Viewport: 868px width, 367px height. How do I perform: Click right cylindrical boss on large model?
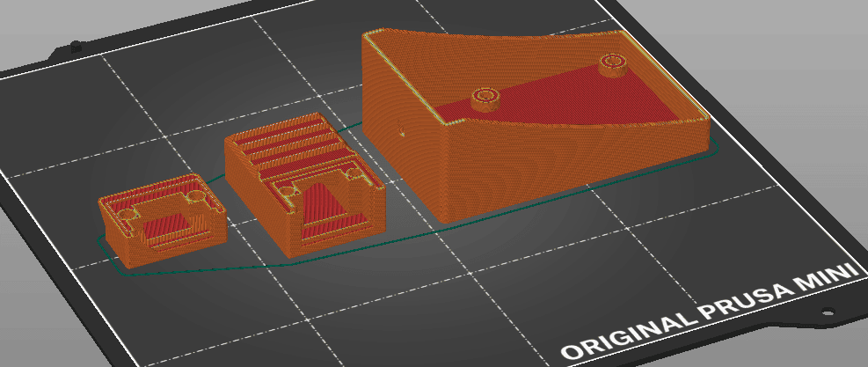[612, 62]
